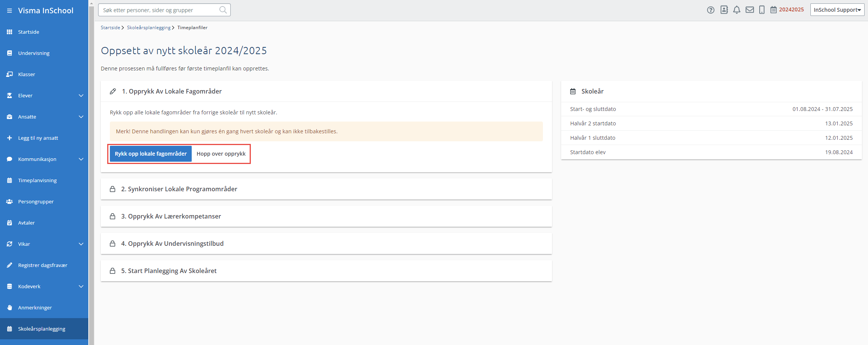The image size is (868, 345).
Task: Click the 20242025 school year link
Action: [791, 9]
